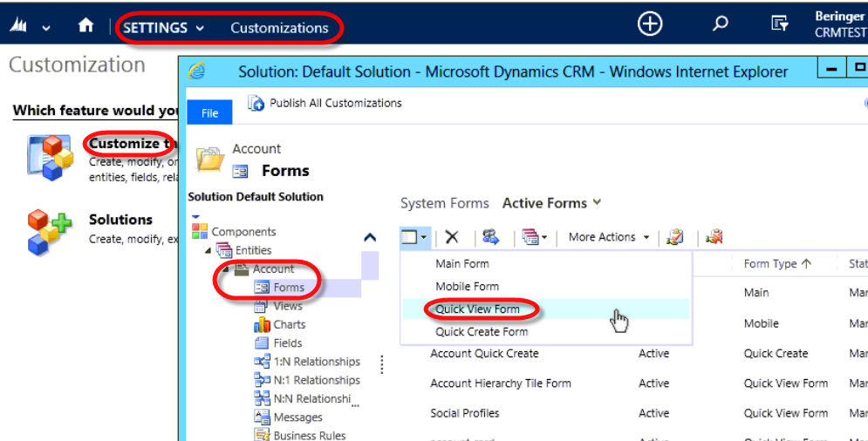This screenshot has width=868, height=441.
Task: Click the Delete X toolbar icon
Action: [x=452, y=237]
